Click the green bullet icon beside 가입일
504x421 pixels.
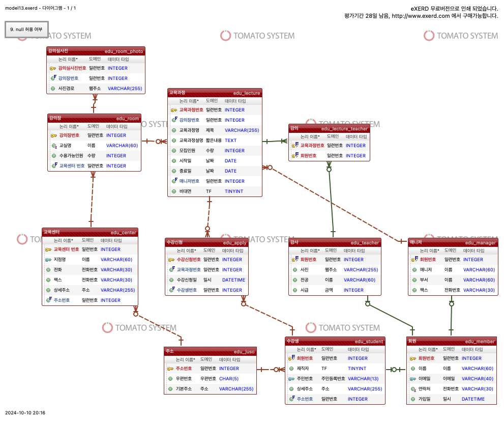pyautogui.click(x=413, y=399)
